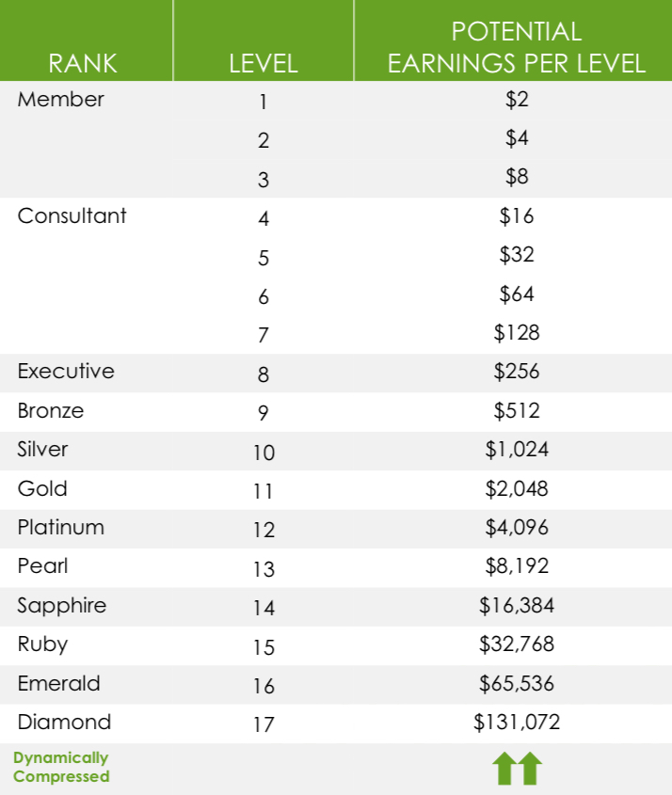The image size is (672, 795).
Task: Select the Silver rank label
Action: click(x=42, y=449)
